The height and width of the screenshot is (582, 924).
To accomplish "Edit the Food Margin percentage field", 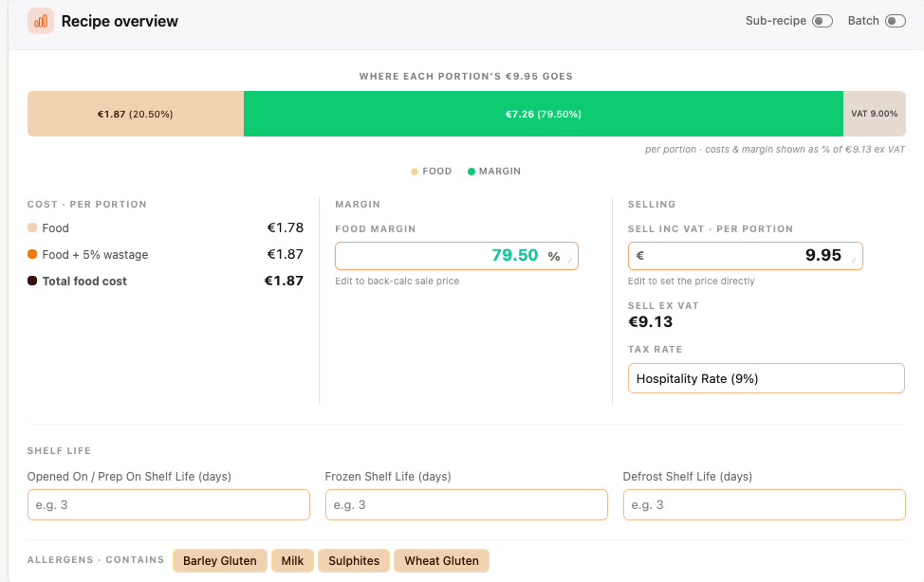I will coord(456,256).
